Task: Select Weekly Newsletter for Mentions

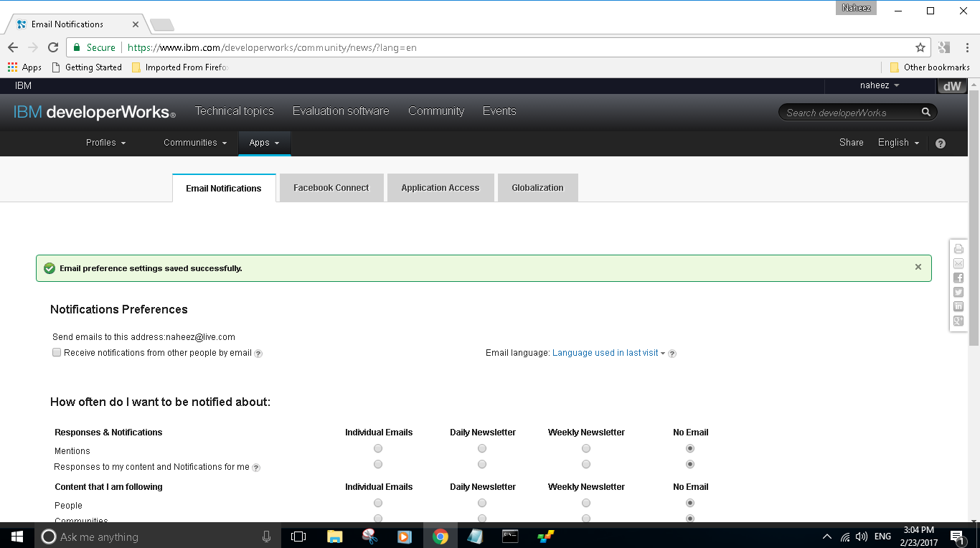Action: 586,448
